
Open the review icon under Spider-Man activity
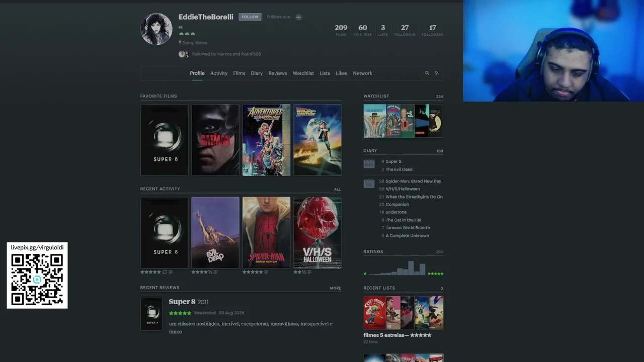coord(266,272)
